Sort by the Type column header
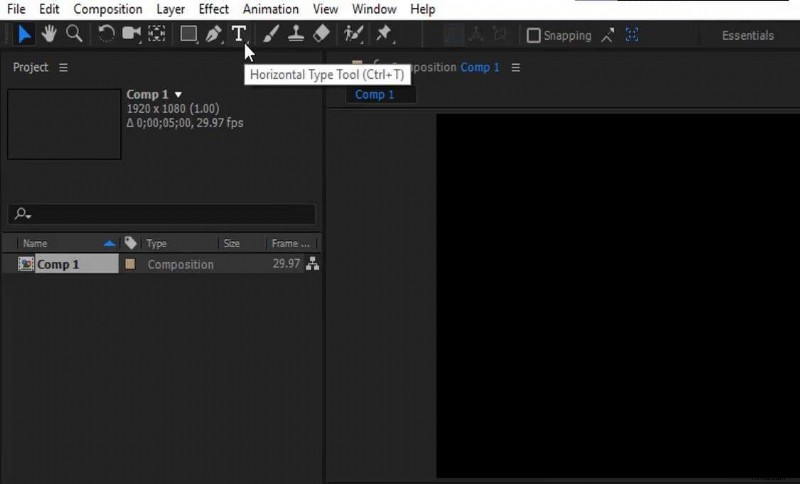Viewport: 800px width, 484px height. [156, 244]
